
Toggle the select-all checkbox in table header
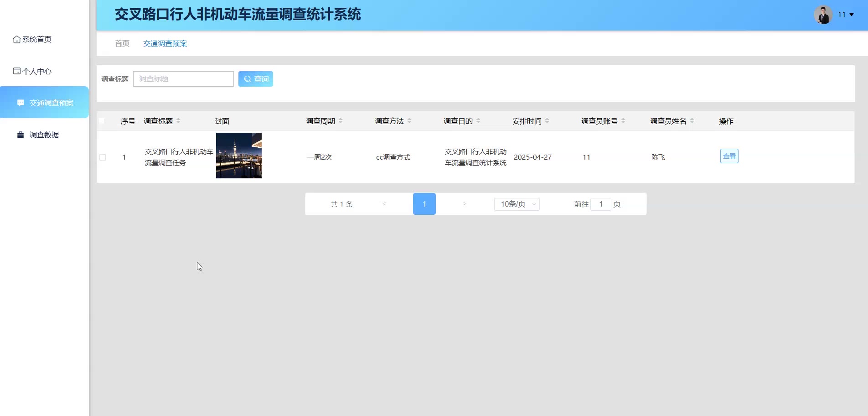pyautogui.click(x=101, y=121)
